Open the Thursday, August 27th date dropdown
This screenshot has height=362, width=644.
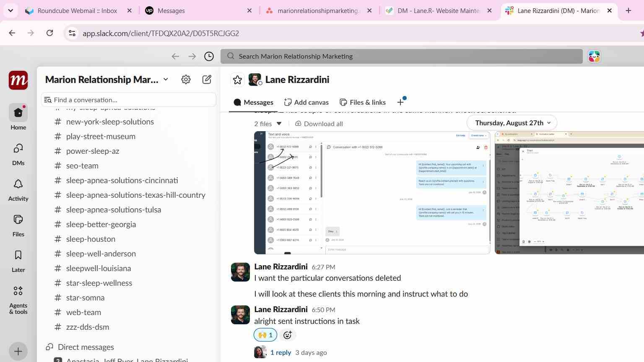click(512, 123)
